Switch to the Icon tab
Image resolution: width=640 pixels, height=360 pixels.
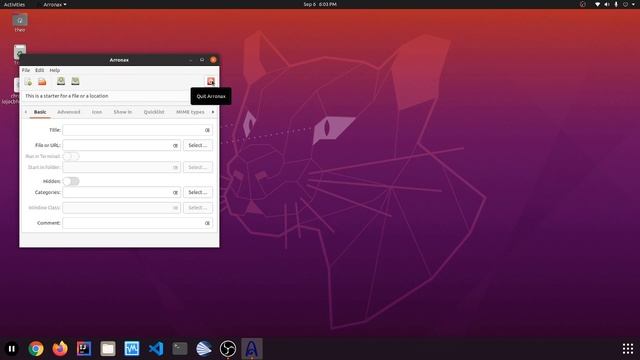(97, 112)
